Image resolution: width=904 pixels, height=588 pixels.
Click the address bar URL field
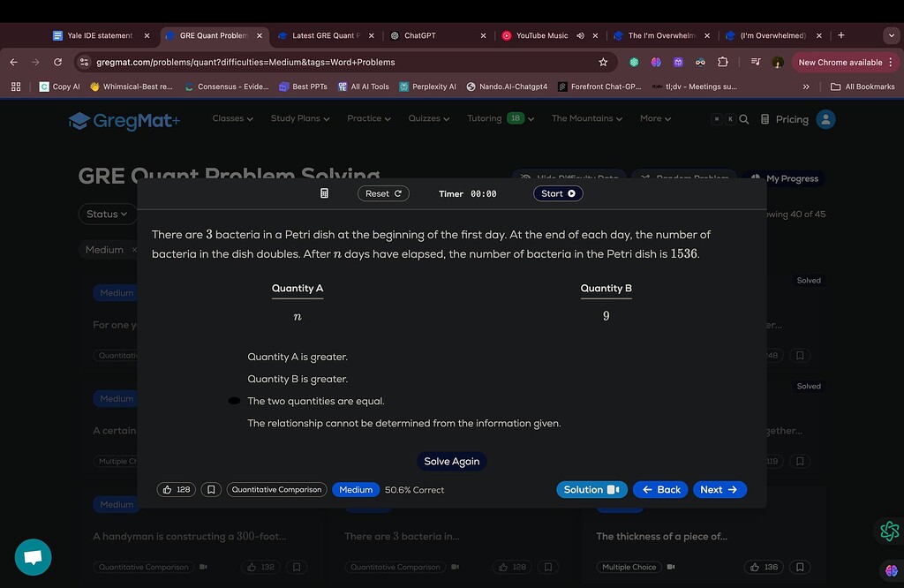(x=335, y=63)
